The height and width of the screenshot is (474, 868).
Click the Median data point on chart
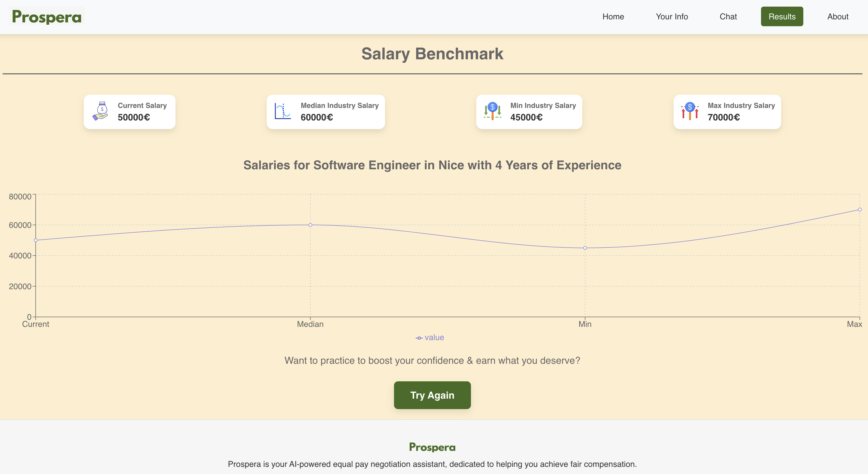click(x=310, y=225)
